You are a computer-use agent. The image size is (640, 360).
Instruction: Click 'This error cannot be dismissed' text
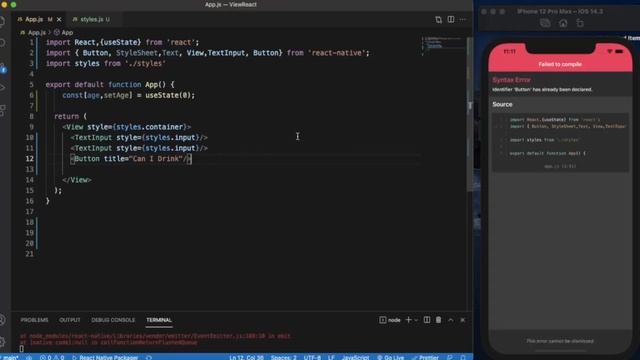coord(560,341)
